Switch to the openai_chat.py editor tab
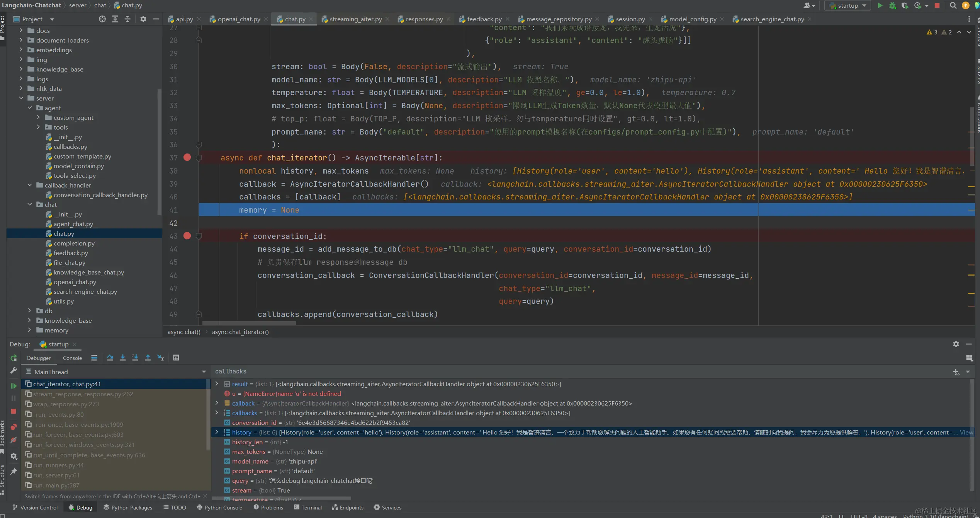980x518 pixels. pyautogui.click(x=239, y=19)
